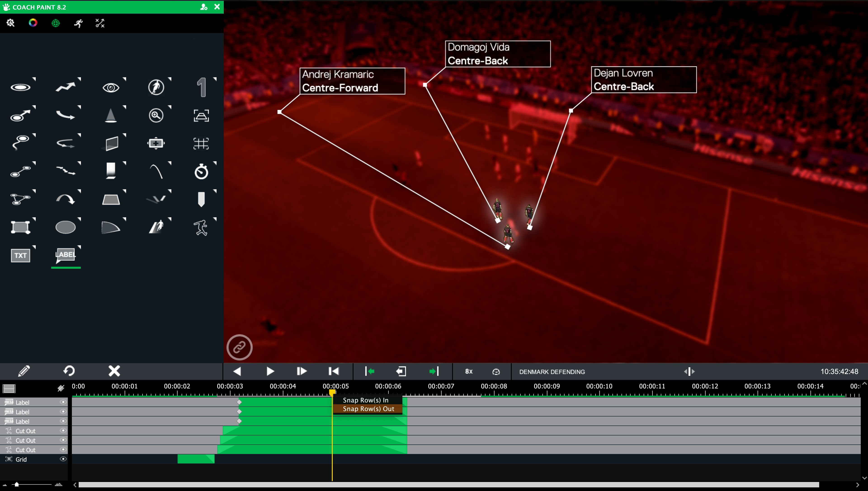Select the rectangle region tool
This screenshot has width=868, height=491.
[21, 227]
